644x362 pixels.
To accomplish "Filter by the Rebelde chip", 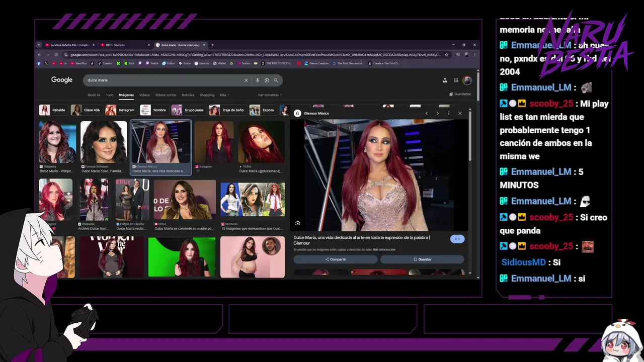I will 53,110.
